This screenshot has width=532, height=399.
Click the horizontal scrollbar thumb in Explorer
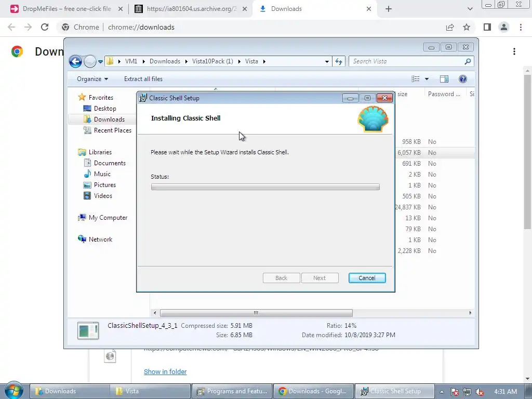pos(256,313)
